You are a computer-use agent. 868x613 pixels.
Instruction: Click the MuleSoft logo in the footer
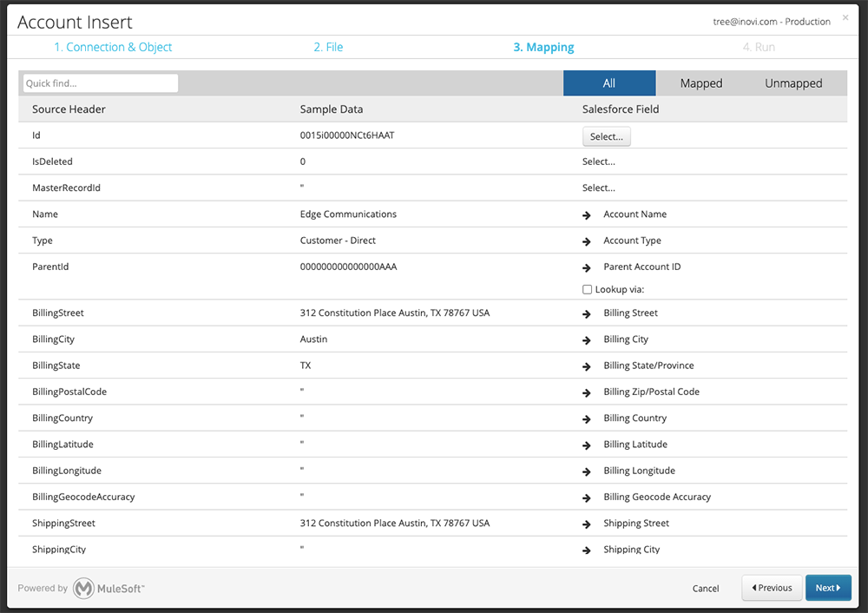point(108,588)
